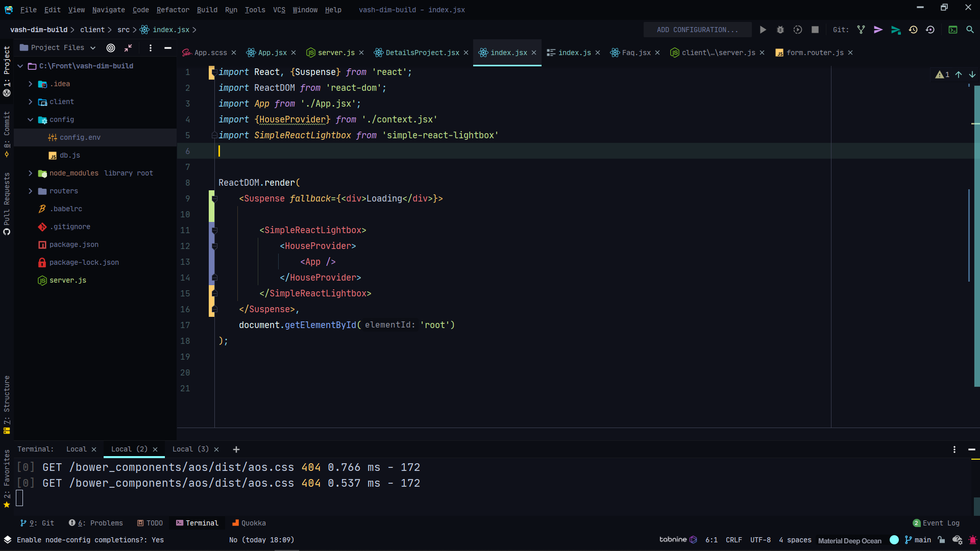This screenshot has height=551, width=980.
Task: Click the ADD CONFIGURATION... button
Action: (697, 30)
